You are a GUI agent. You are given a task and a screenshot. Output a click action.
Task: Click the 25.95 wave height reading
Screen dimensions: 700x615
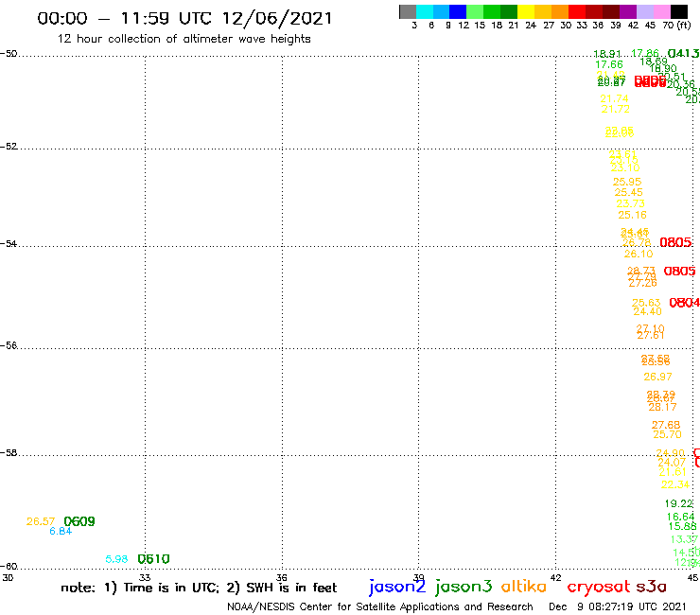627,182
